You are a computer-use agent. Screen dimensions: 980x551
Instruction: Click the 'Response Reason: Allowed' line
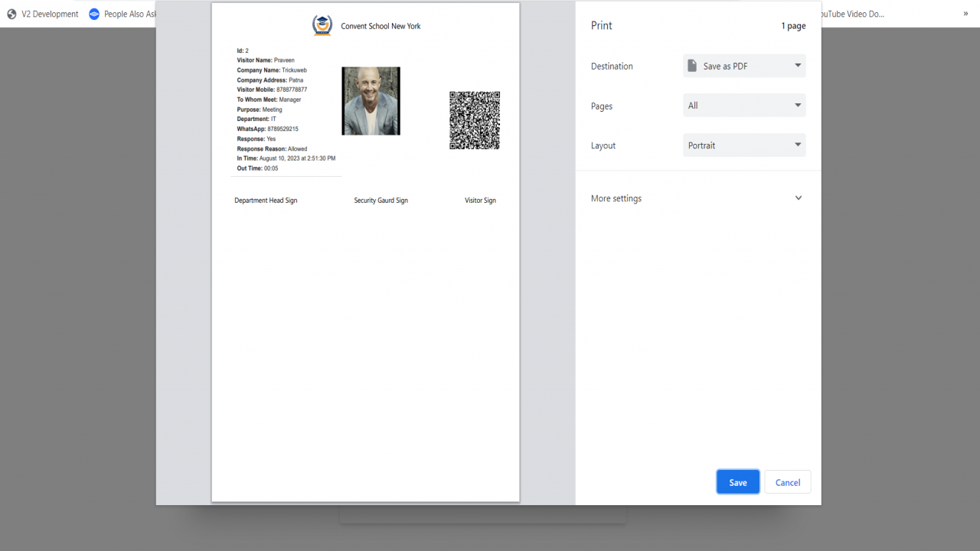coord(272,149)
